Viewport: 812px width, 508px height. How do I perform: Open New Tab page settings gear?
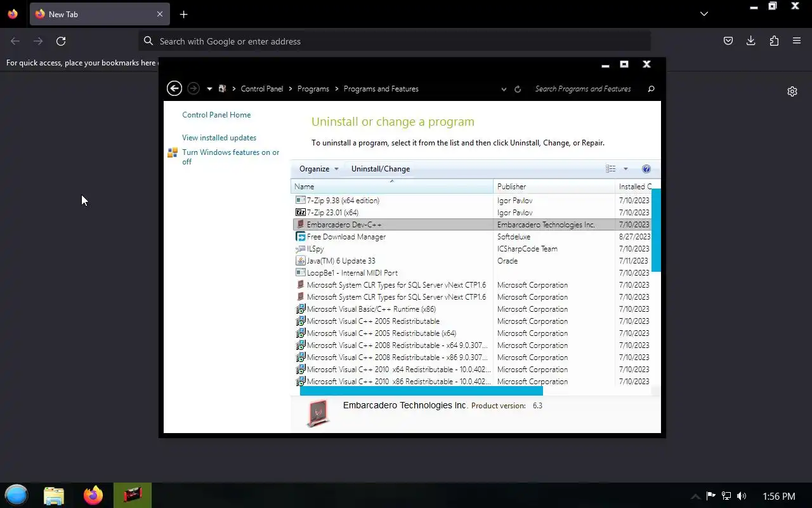click(792, 91)
